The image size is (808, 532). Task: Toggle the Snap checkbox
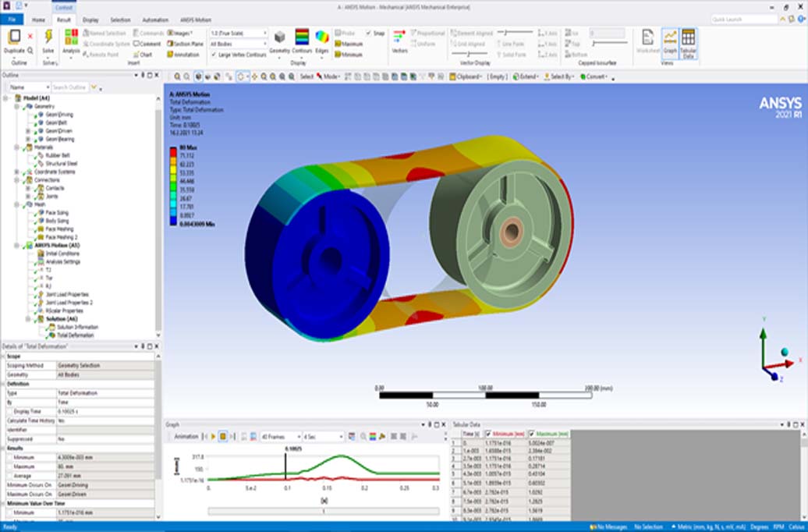click(x=368, y=33)
